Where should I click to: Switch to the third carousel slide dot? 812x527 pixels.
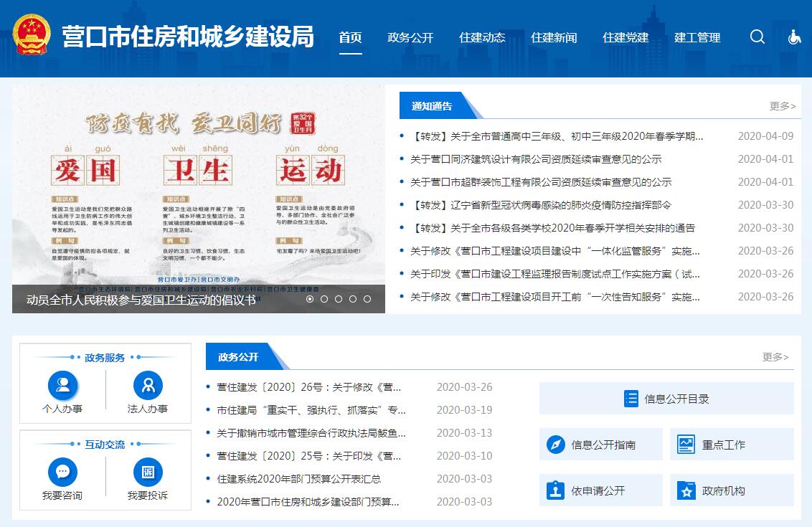pos(339,299)
